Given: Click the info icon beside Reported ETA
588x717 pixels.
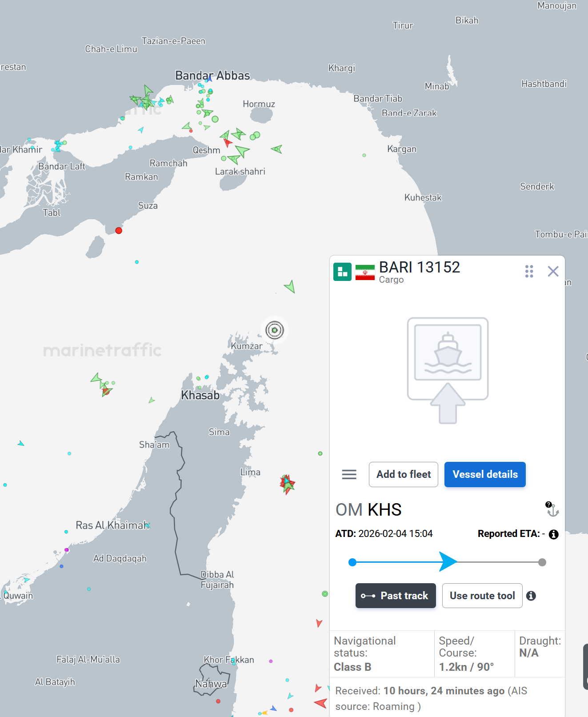Looking at the screenshot, I should click(x=553, y=534).
